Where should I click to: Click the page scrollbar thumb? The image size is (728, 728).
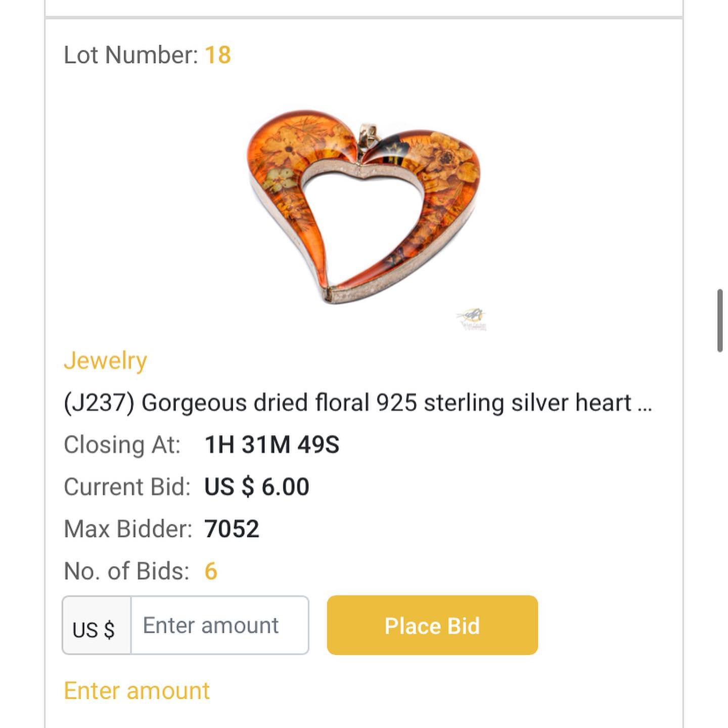[719, 321]
